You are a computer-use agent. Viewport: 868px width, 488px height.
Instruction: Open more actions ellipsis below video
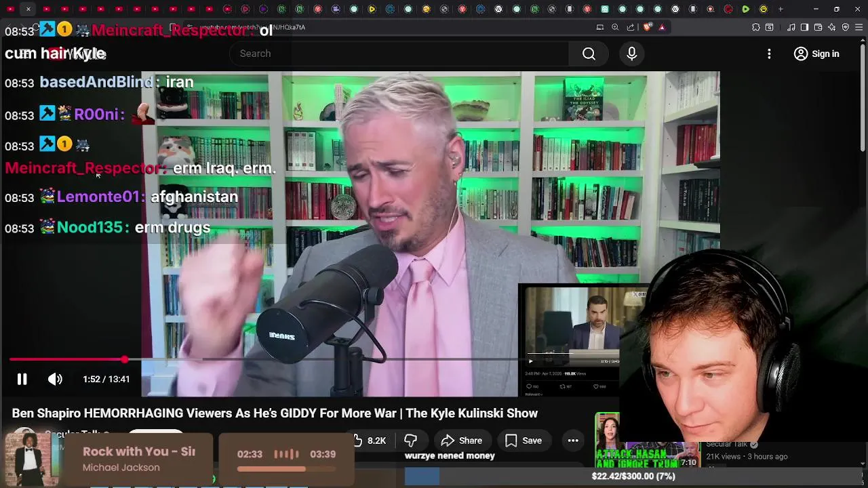pos(573,441)
